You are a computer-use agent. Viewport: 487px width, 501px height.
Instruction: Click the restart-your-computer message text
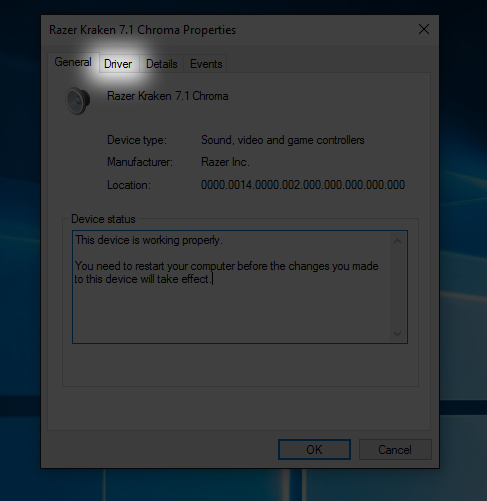click(x=226, y=273)
